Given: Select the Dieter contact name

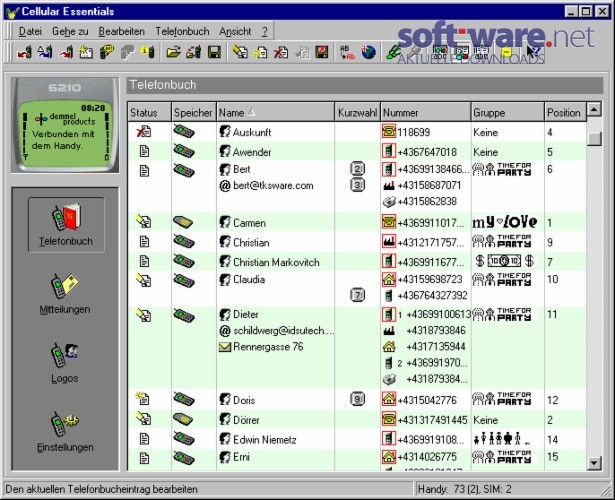Looking at the screenshot, I should point(246,315).
